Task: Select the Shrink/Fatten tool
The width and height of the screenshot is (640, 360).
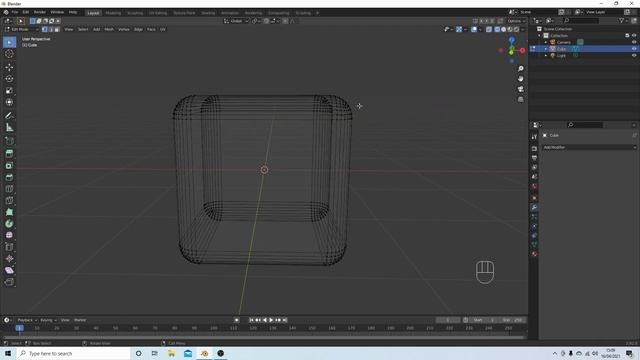Action: coord(9,258)
